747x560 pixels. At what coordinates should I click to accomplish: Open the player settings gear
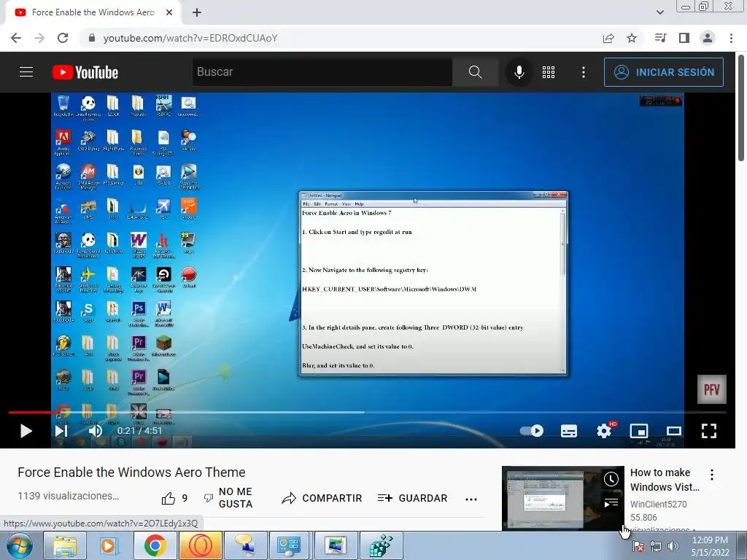[604, 431]
